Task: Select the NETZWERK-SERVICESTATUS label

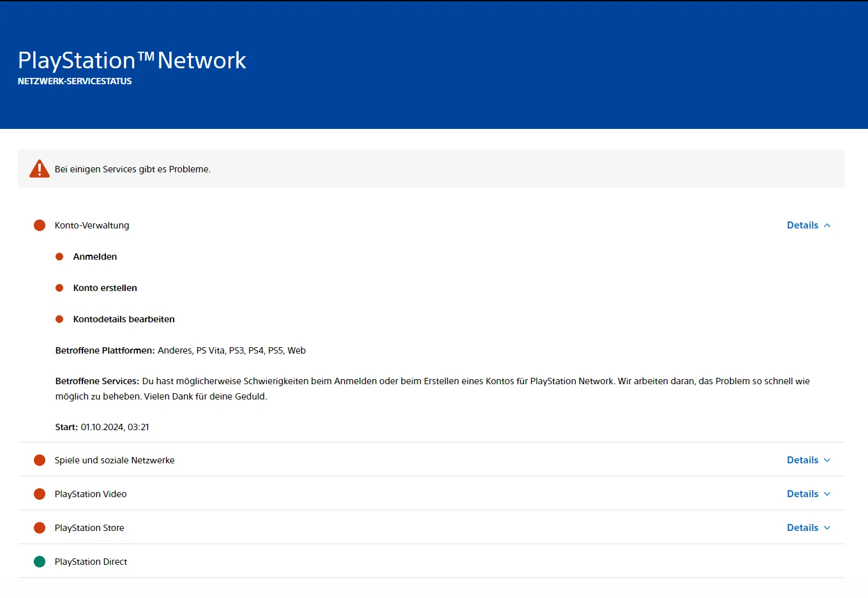Action: tap(75, 81)
